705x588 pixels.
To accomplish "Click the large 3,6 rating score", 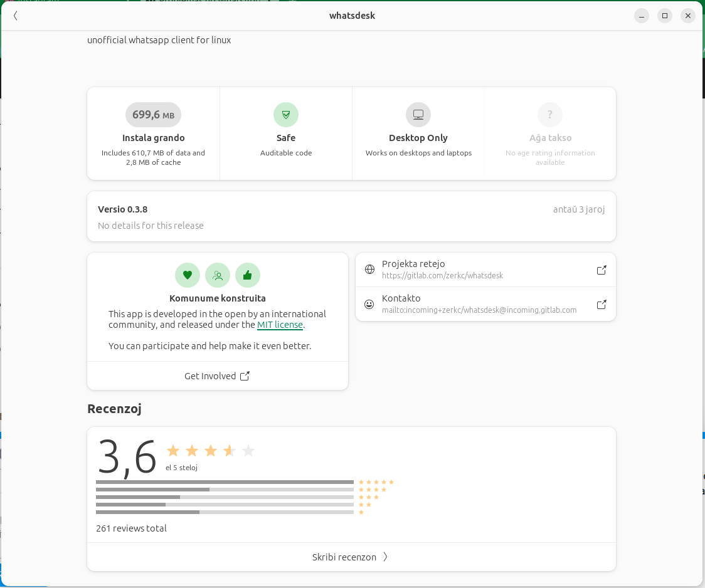I will tap(127, 457).
